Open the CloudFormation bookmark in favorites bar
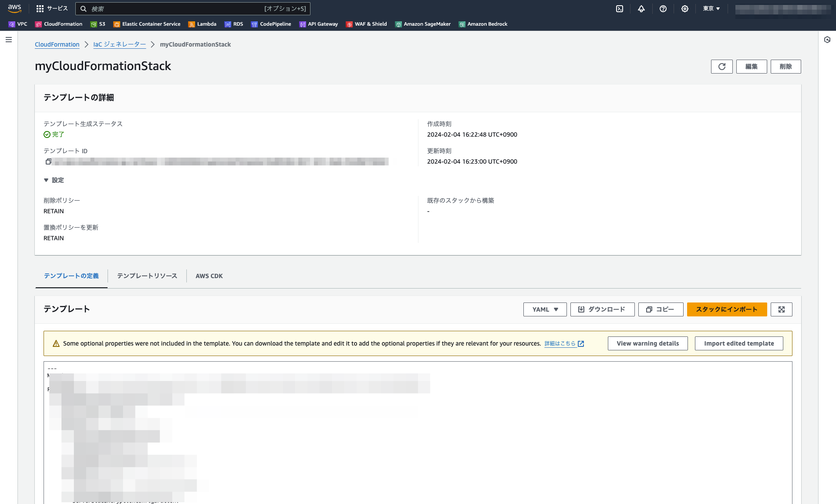 coord(59,24)
